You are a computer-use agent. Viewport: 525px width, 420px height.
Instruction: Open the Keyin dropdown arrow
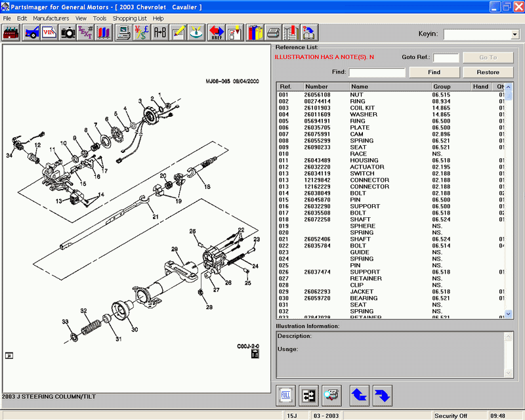coord(515,34)
